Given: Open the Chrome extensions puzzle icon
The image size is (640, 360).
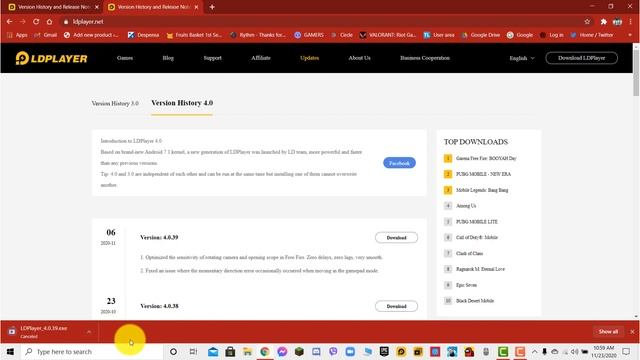Looking at the screenshot, I should tap(604, 22).
